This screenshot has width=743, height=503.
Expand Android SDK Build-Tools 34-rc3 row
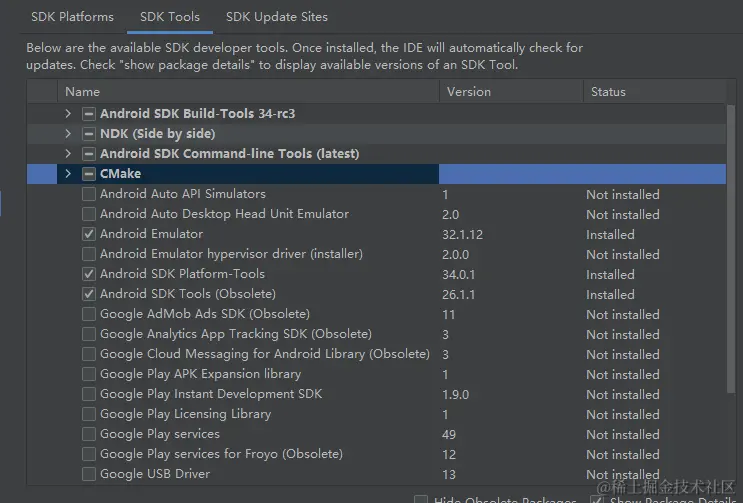67,114
